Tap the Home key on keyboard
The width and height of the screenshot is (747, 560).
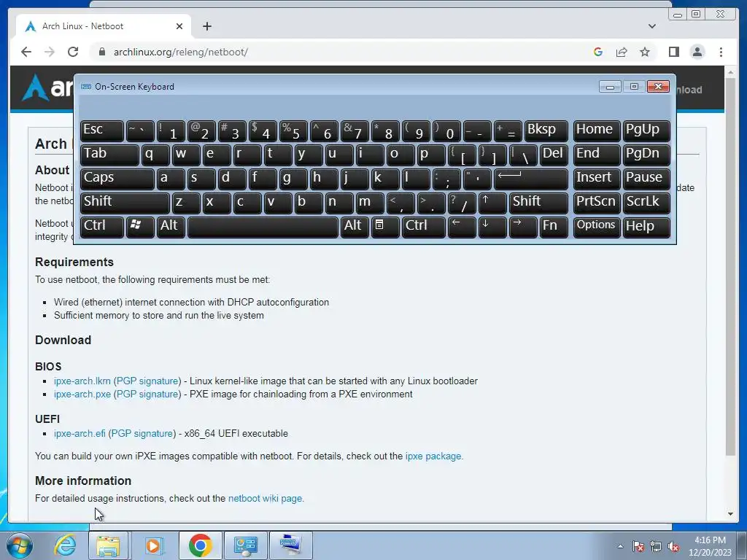click(x=597, y=131)
